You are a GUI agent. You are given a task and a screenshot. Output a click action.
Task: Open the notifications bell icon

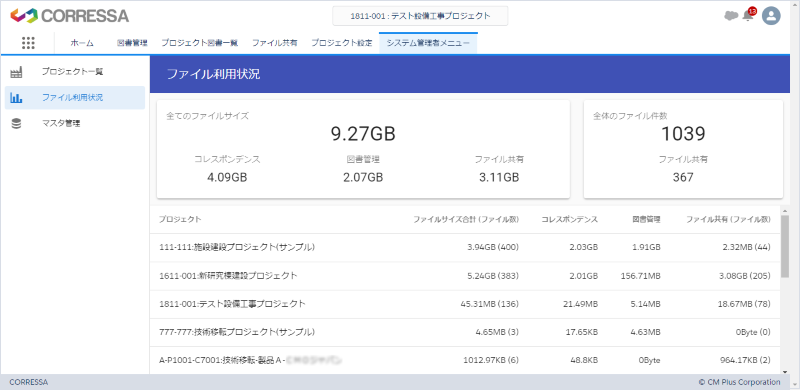[748, 15]
